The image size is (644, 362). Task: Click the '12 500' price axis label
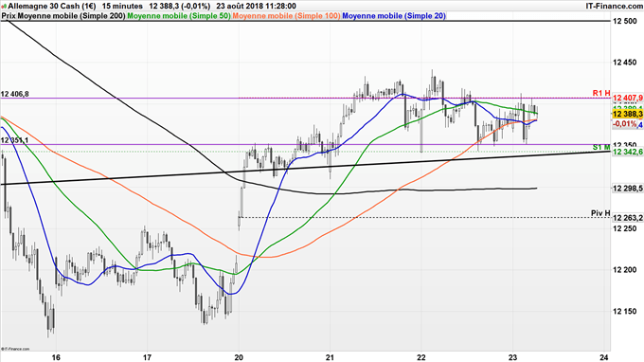click(625, 21)
